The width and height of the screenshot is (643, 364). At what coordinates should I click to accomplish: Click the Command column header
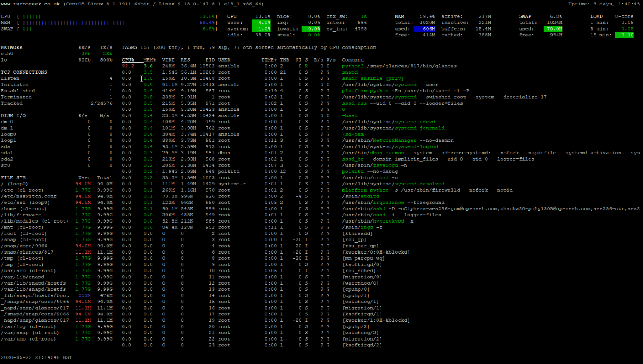point(353,60)
